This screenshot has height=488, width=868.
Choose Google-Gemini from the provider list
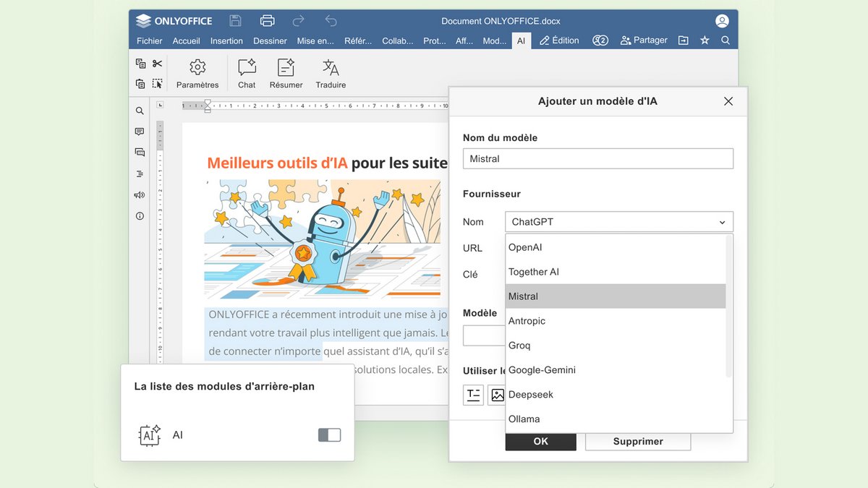[x=616, y=370]
